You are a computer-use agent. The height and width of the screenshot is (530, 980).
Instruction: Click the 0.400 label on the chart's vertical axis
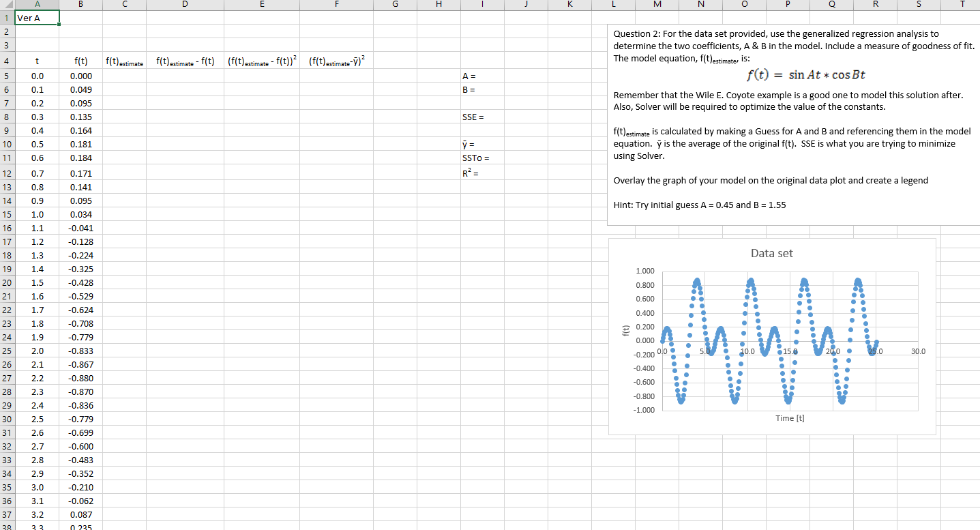[x=645, y=313]
